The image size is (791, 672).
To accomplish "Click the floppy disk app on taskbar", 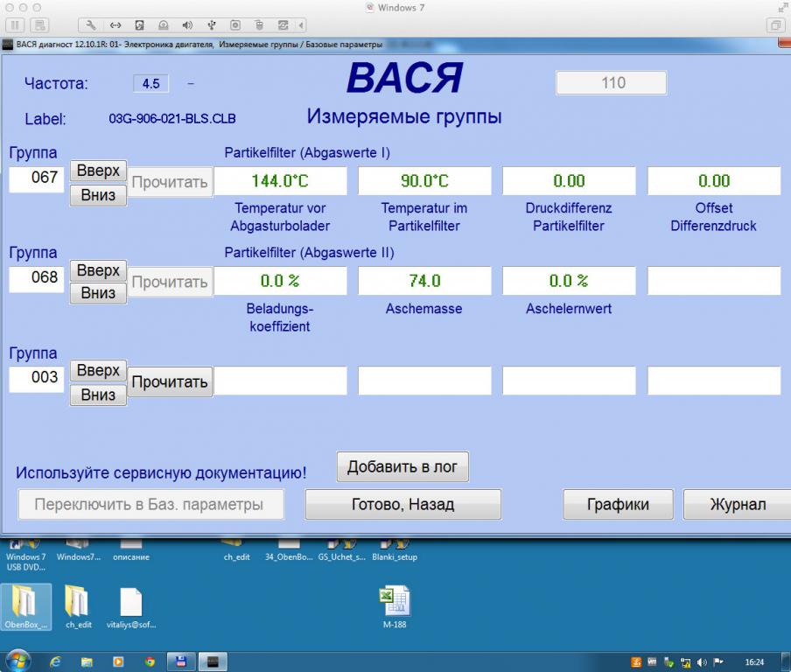I will coord(180,661).
